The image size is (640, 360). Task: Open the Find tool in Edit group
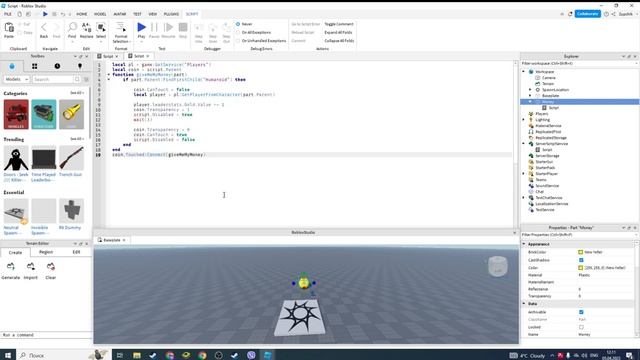pyautogui.click(x=72, y=27)
